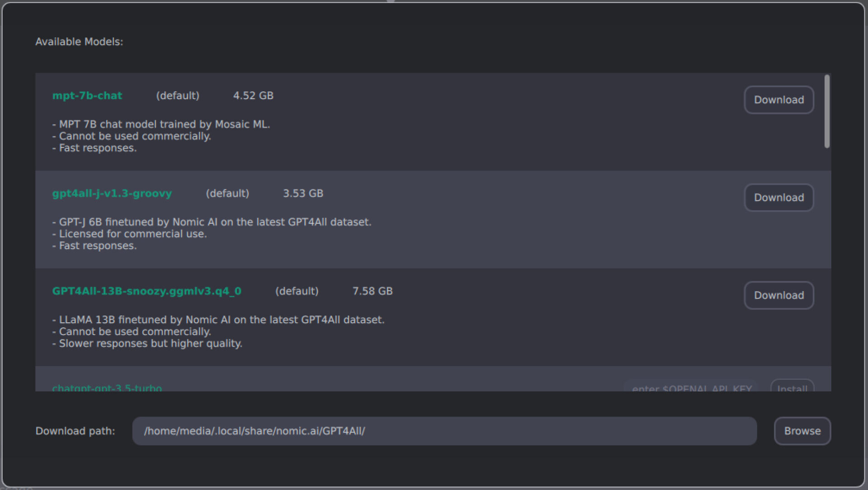Image resolution: width=868 pixels, height=490 pixels.
Task: Click the 7.58 GB size label
Action: (x=373, y=291)
